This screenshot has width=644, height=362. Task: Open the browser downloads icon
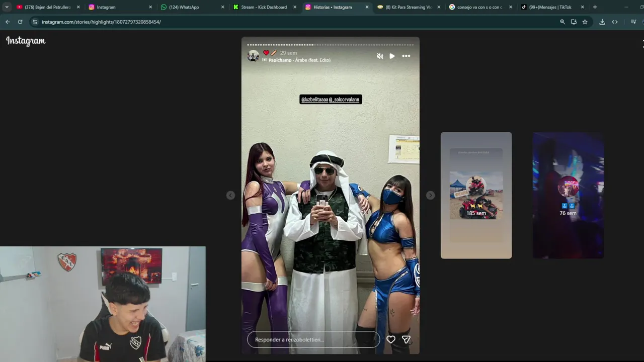point(602,22)
